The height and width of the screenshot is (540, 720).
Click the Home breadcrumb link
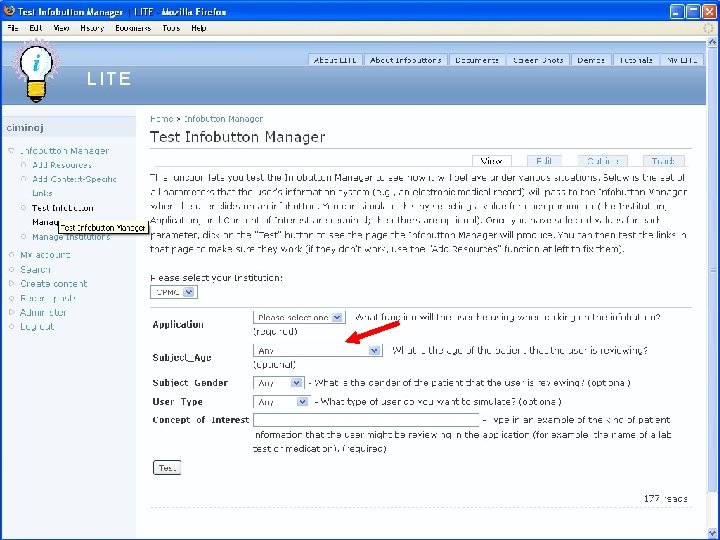(x=162, y=119)
